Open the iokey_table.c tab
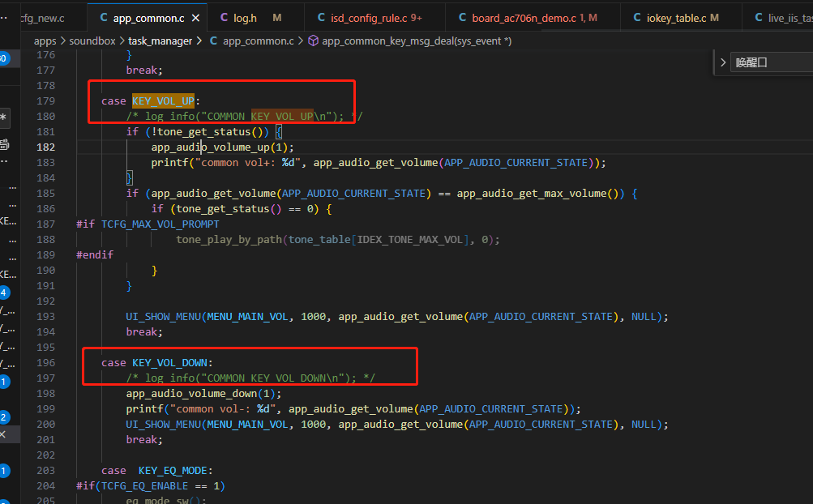813x504 pixels. click(676, 18)
